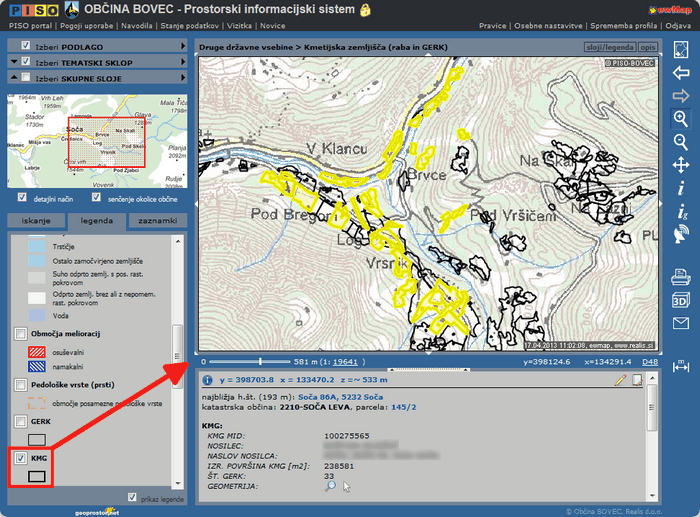This screenshot has height=517, width=700.
Task: Select the zoom out magnifier tool
Action: click(x=681, y=142)
